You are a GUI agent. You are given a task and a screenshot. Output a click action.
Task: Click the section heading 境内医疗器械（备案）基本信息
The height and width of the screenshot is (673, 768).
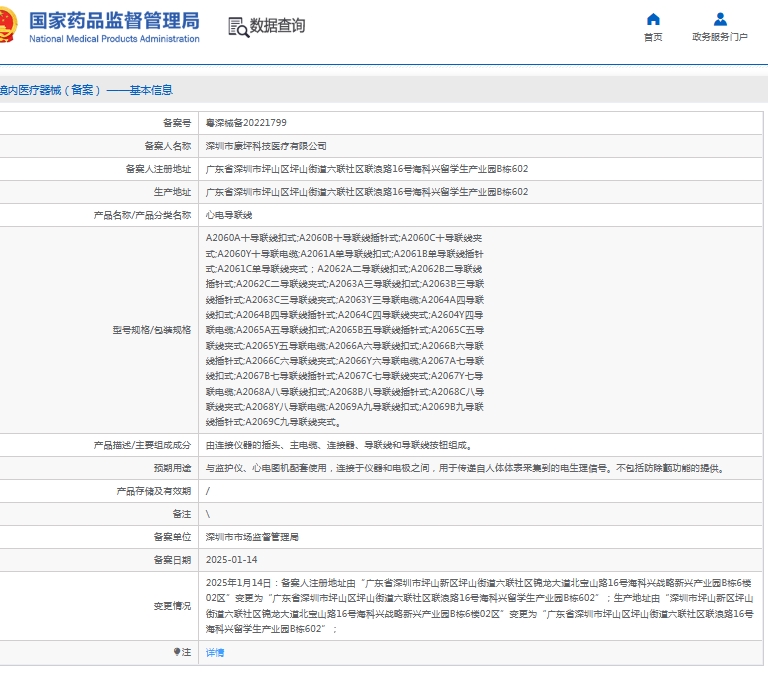tap(86, 90)
